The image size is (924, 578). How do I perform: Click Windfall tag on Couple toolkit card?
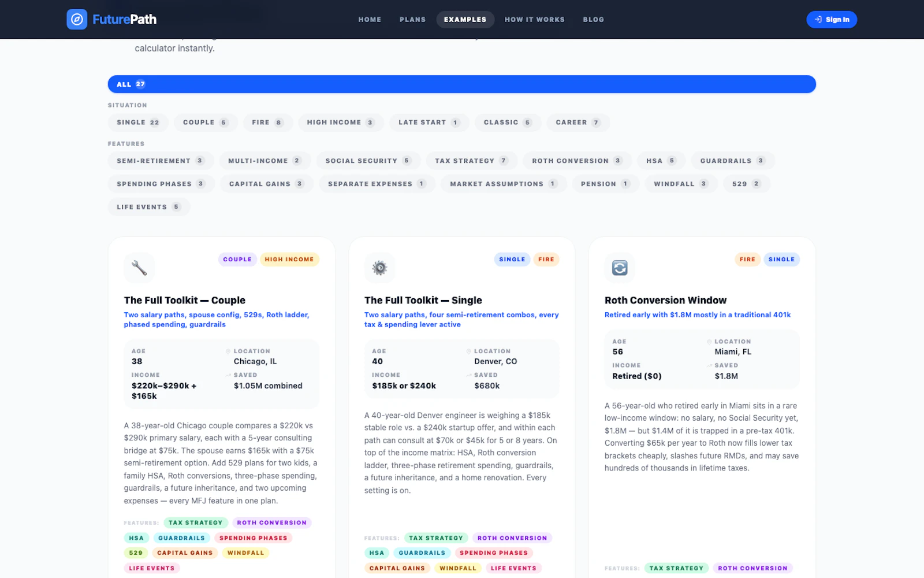point(245,553)
